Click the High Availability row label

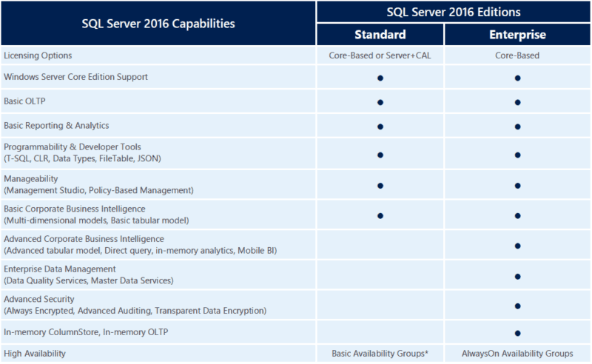tap(35, 354)
